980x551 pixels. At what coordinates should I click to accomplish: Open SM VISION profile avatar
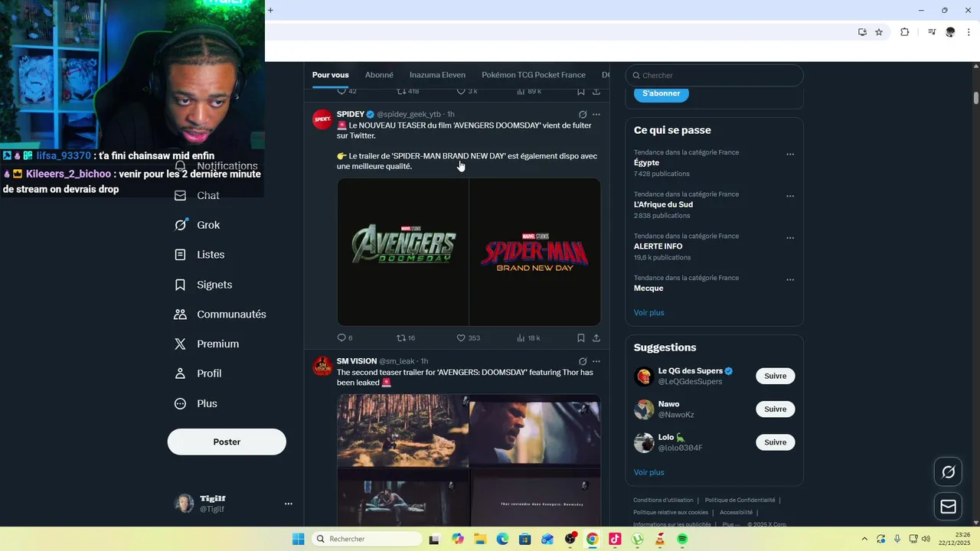322,366
